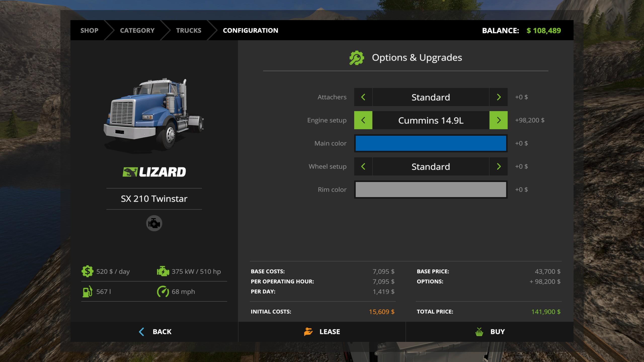Select previous Attachers option with left arrow

click(363, 97)
